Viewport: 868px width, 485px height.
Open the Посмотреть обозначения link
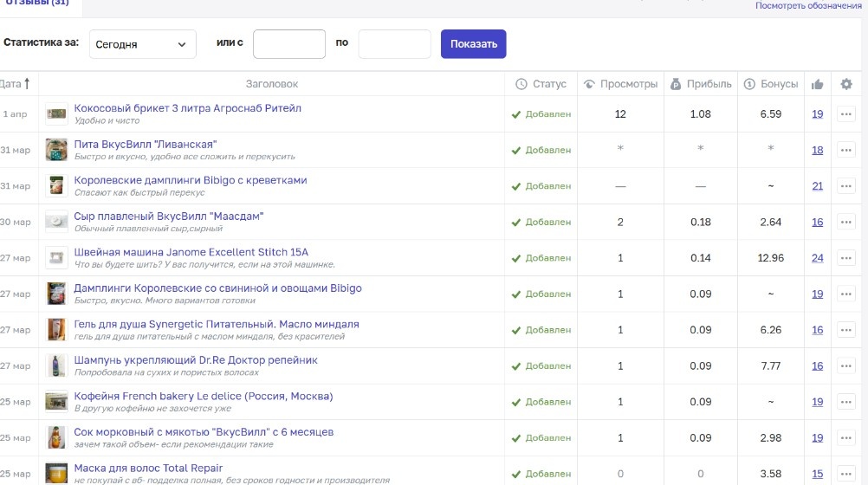[x=808, y=6]
